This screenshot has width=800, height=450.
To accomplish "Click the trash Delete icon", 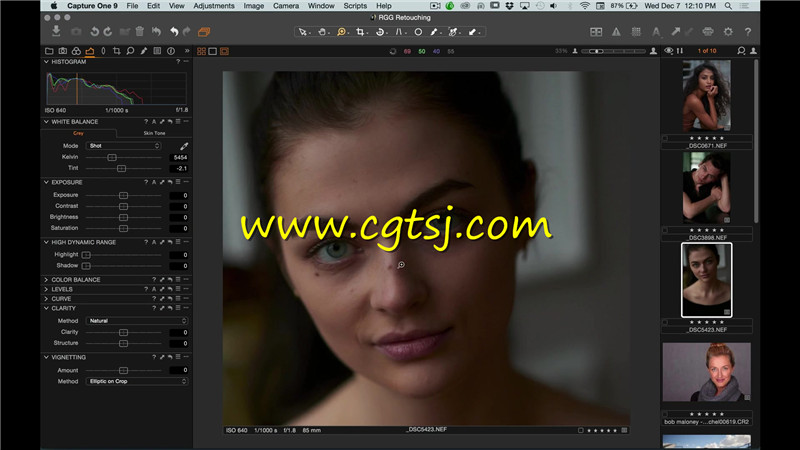I will [139, 32].
